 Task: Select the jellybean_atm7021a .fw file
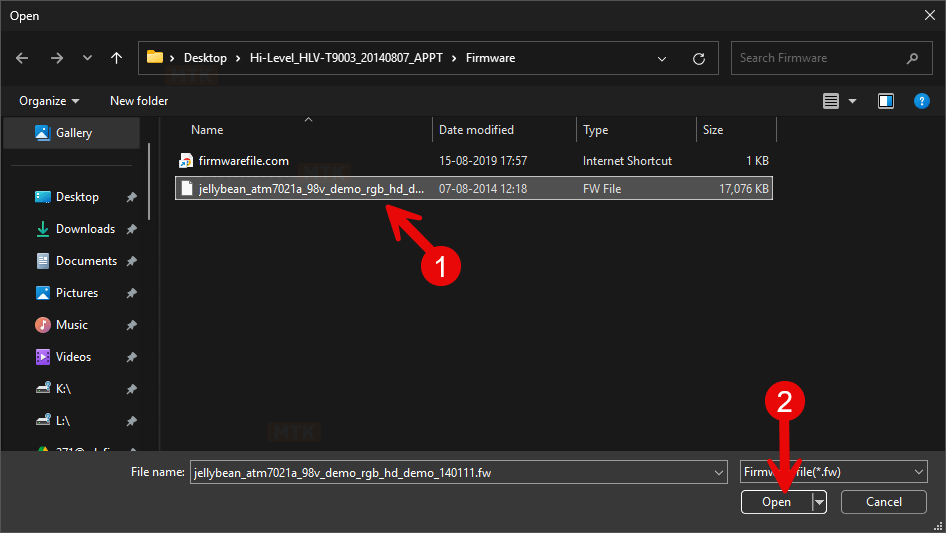pos(310,188)
